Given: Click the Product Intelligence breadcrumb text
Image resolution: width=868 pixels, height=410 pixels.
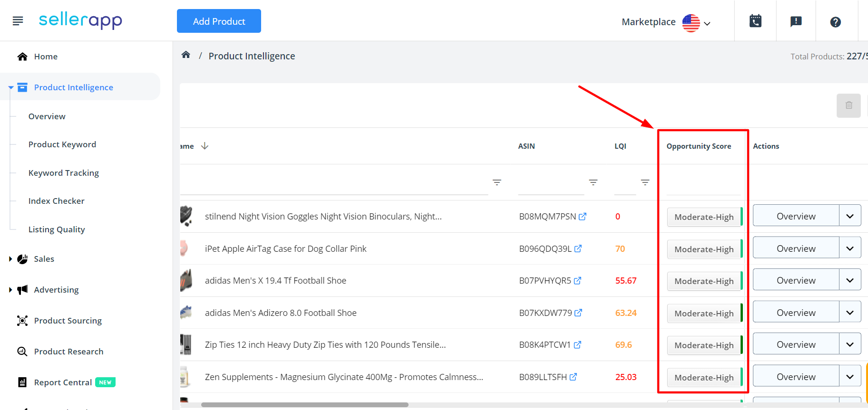Looking at the screenshot, I should click(252, 56).
